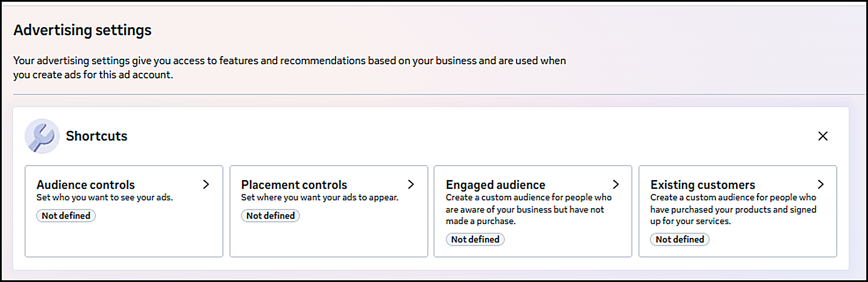Click the Shortcuts wrench icon

[x=42, y=136]
